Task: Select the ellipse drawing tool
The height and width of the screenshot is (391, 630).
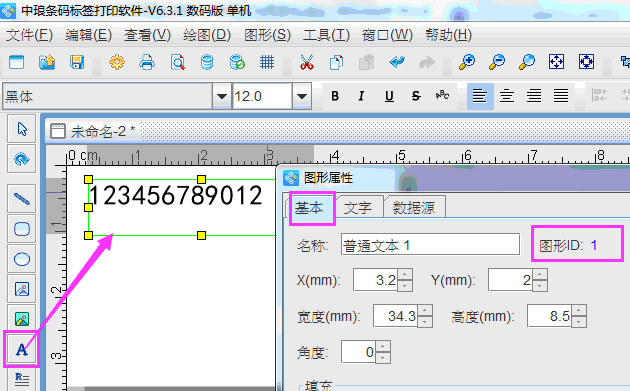Action: [22, 259]
